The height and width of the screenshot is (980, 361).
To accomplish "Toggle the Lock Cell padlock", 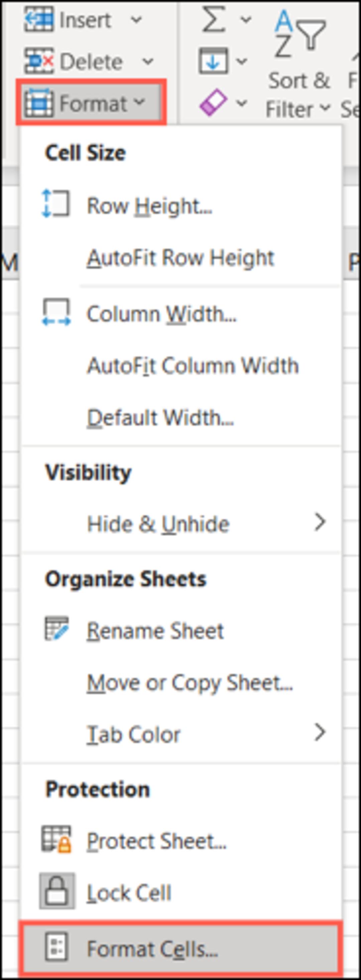I will tap(57, 891).
